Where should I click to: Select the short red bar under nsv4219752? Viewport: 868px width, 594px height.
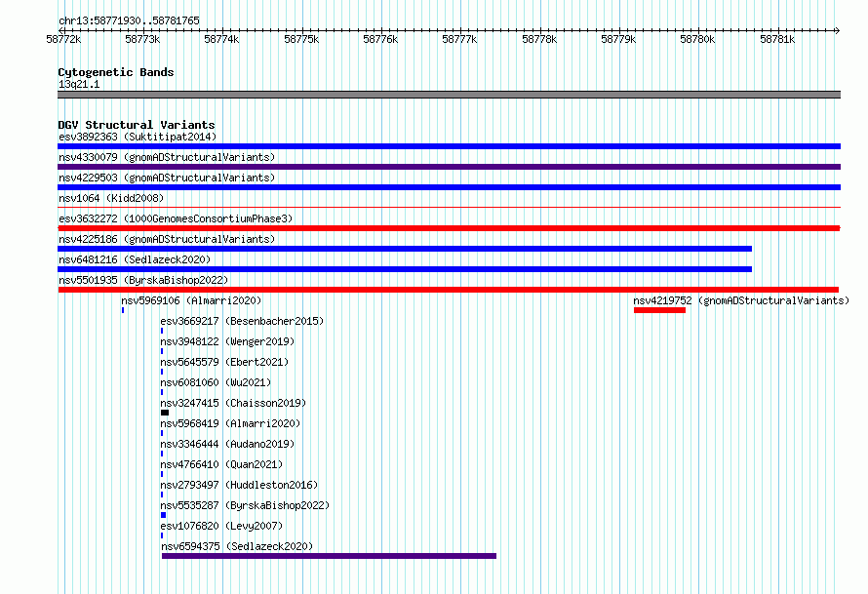tap(660, 310)
